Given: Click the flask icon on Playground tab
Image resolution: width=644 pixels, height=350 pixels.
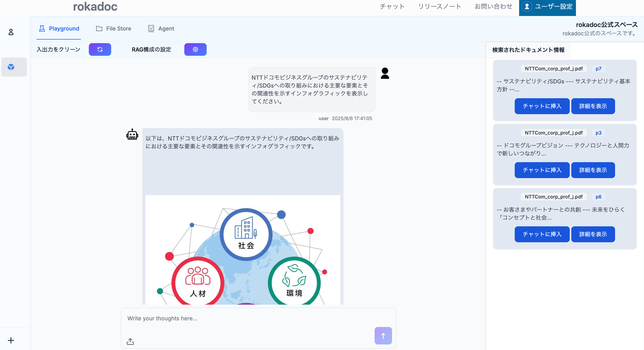Looking at the screenshot, I should [x=42, y=29].
